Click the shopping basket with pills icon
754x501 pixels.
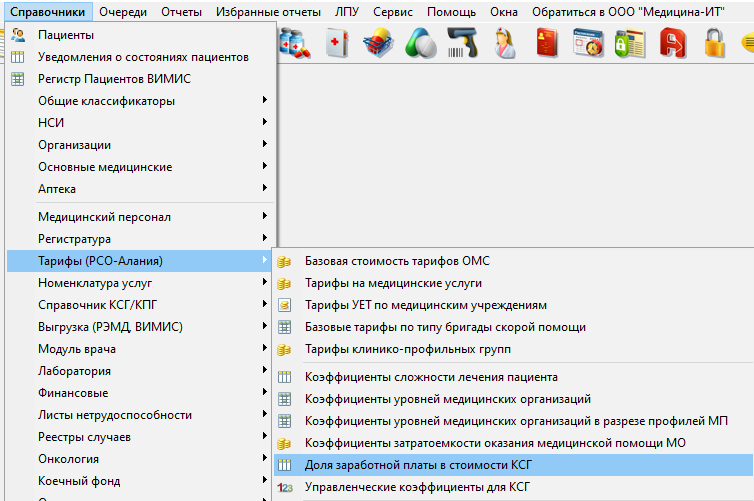pos(378,43)
